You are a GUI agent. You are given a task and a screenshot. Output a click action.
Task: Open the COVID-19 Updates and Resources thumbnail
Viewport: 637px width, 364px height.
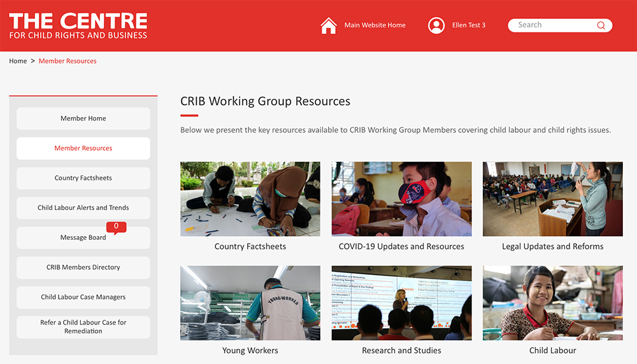(x=401, y=199)
